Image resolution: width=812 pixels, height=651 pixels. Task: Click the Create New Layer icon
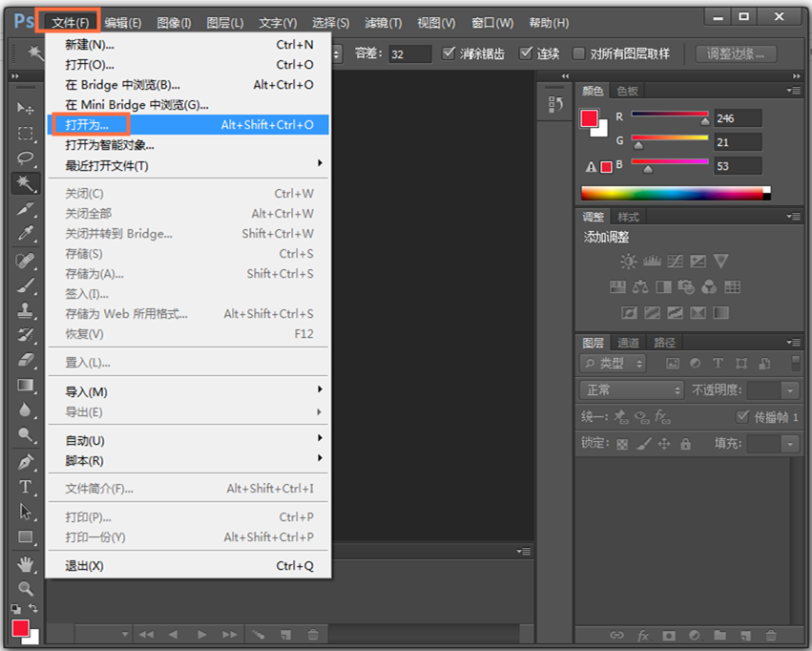click(x=745, y=636)
